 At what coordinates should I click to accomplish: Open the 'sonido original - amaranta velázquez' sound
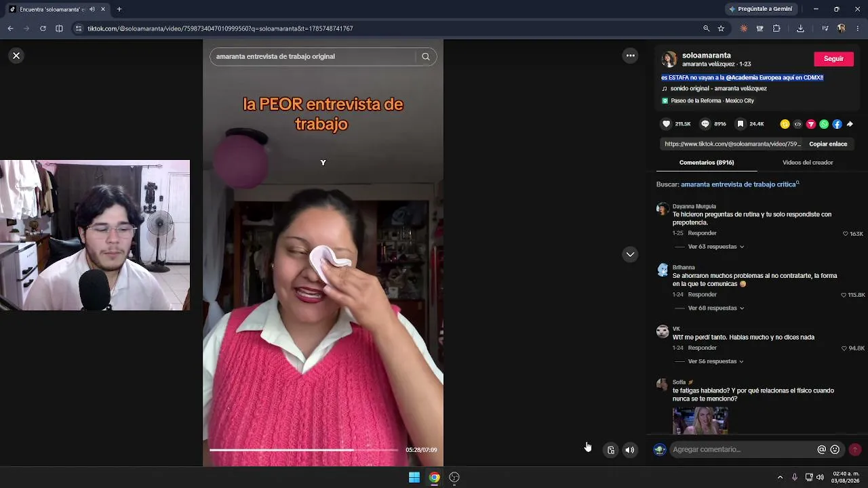(718, 89)
